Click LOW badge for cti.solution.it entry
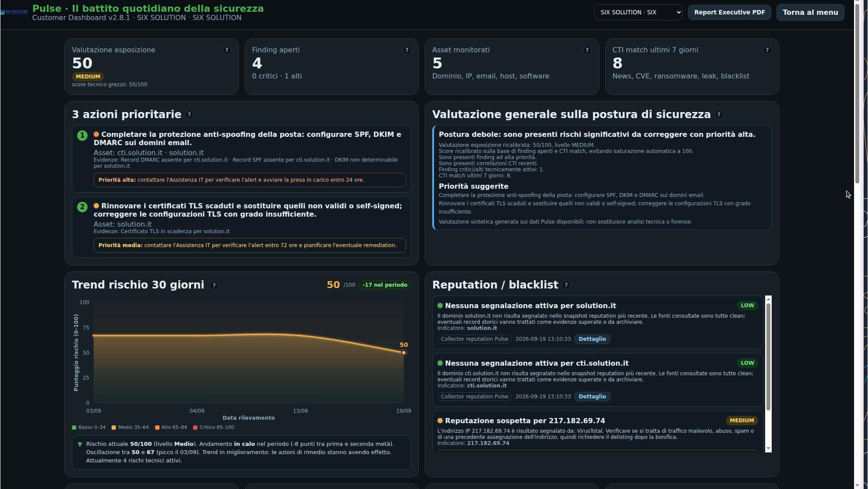The width and height of the screenshot is (868, 489). [747, 363]
